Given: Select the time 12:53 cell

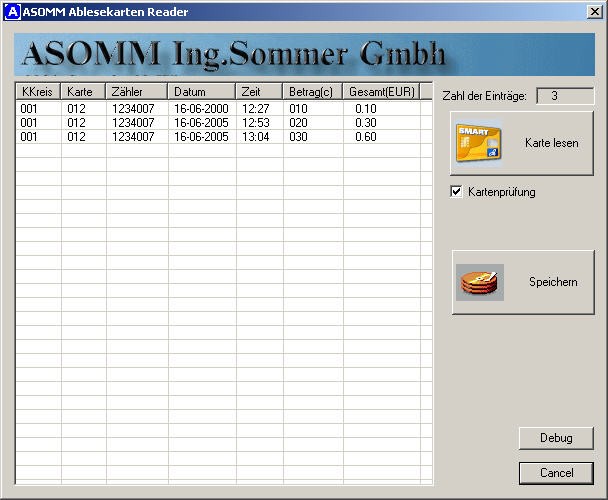Looking at the screenshot, I should (259, 123).
